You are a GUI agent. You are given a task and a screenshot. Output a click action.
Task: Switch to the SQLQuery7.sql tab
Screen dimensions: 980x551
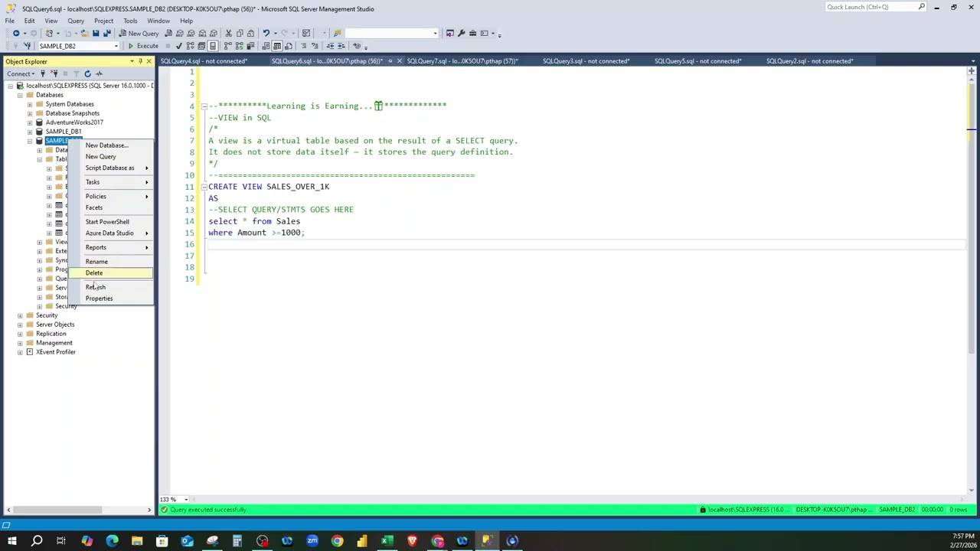462,61
